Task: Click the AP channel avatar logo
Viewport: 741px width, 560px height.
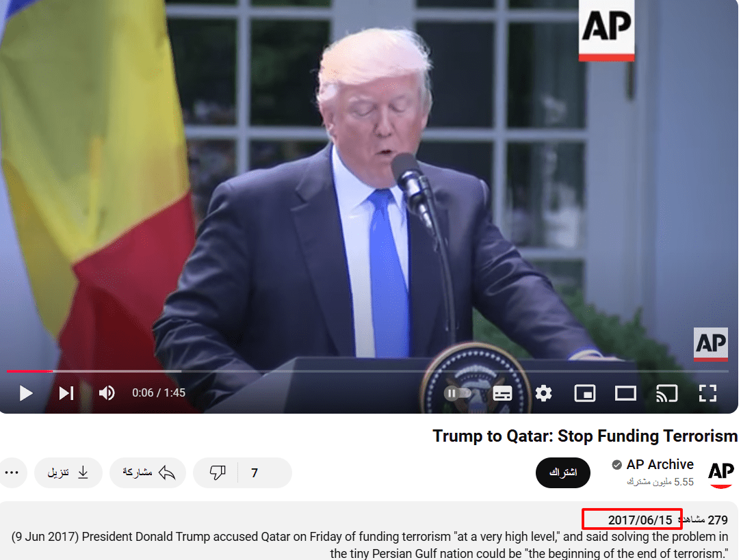Action: (721, 474)
